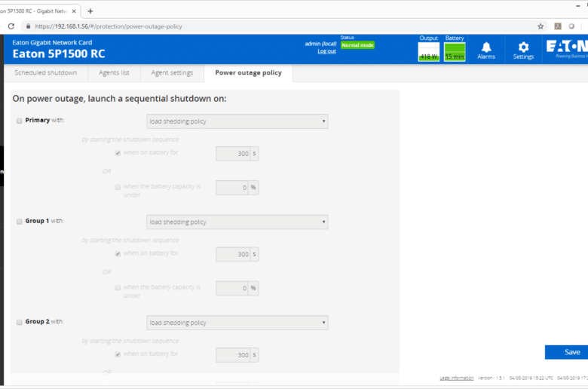This screenshot has height=389, width=588.
Task: Open Group 2 load shedding policy dropdown
Action: (237, 323)
